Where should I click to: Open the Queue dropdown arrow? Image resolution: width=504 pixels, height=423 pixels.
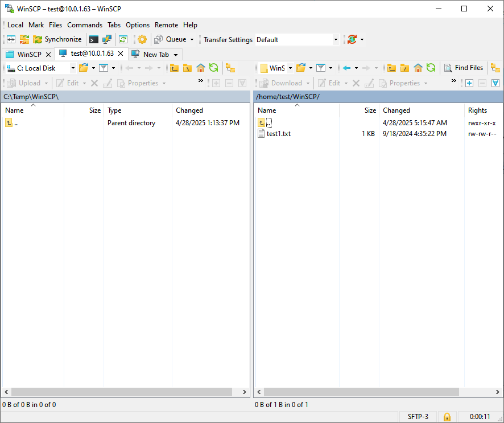192,40
